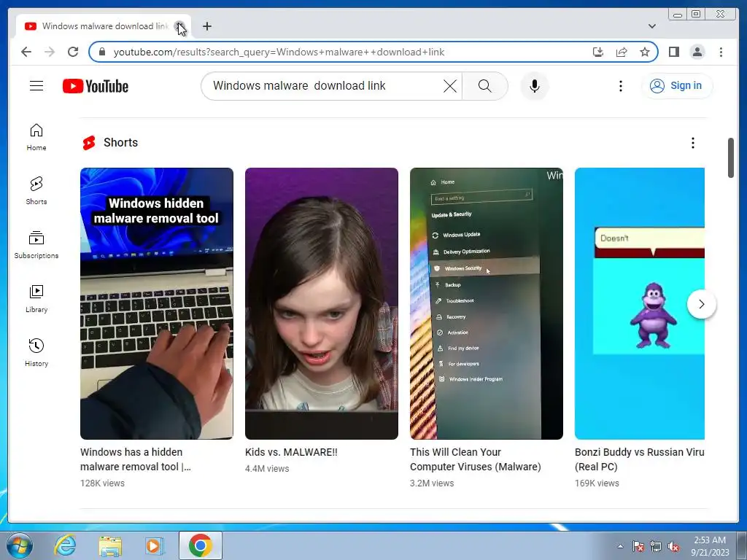Image resolution: width=747 pixels, height=560 pixels.
Task: Open the Kids vs. MALWARE!! thumbnail
Action: [322, 303]
